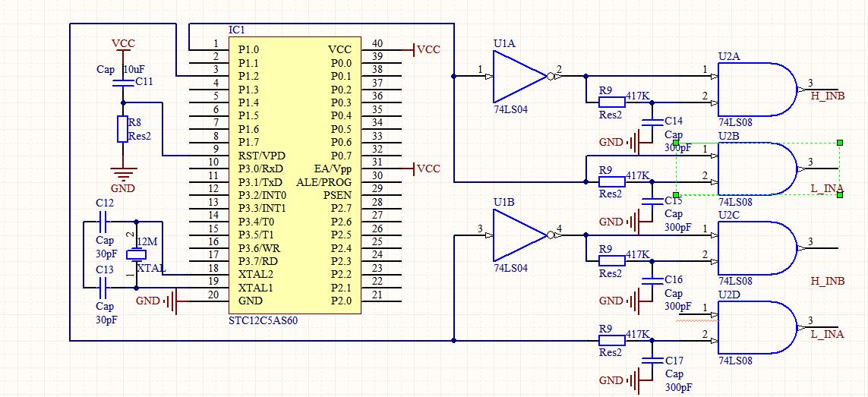Screen dimensions: 868x397
Task: Click the VCC power port above C11
Action: click(123, 44)
